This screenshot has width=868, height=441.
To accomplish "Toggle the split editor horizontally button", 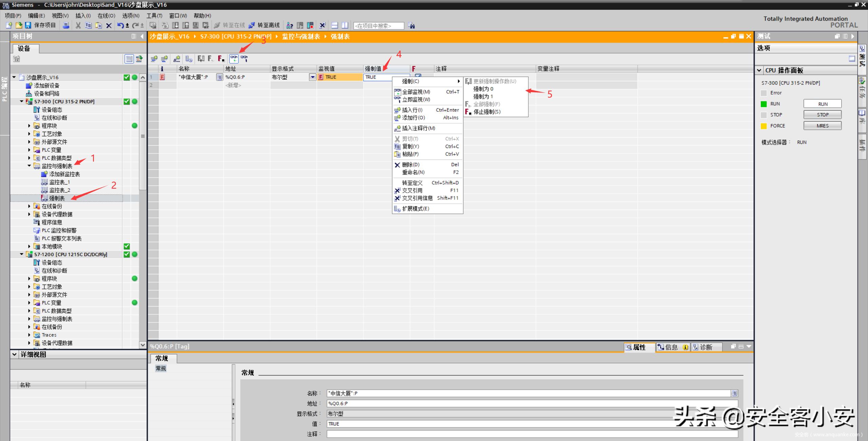I will pyautogui.click(x=335, y=25).
